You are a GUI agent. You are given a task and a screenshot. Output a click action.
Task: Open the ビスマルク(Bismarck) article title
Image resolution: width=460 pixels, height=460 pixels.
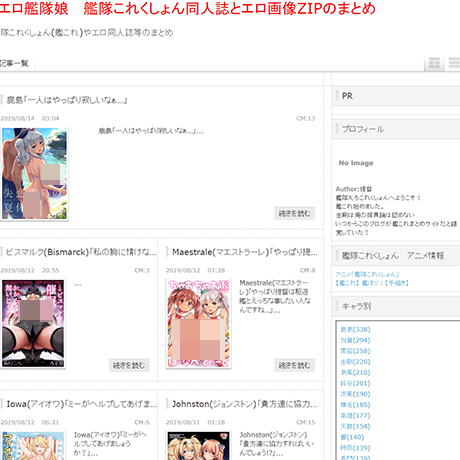81,252
